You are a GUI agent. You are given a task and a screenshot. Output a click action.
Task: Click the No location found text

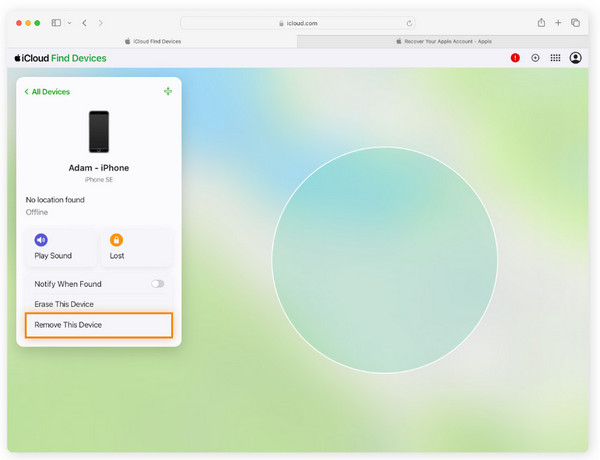coord(55,200)
